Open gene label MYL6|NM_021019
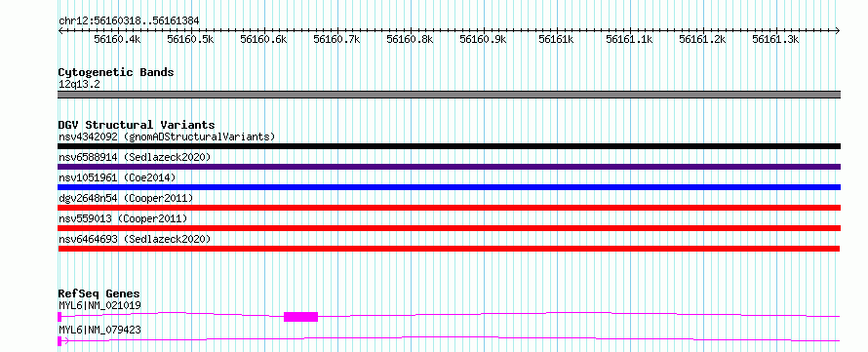The height and width of the screenshot is (352, 868). (99, 305)
